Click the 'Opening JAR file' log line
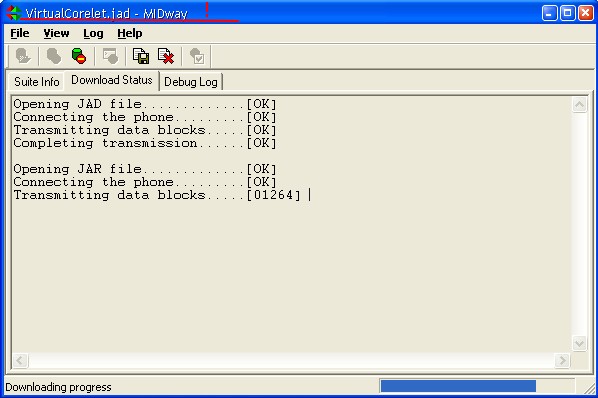Viewport: 598px width, 398px height. 145,169
